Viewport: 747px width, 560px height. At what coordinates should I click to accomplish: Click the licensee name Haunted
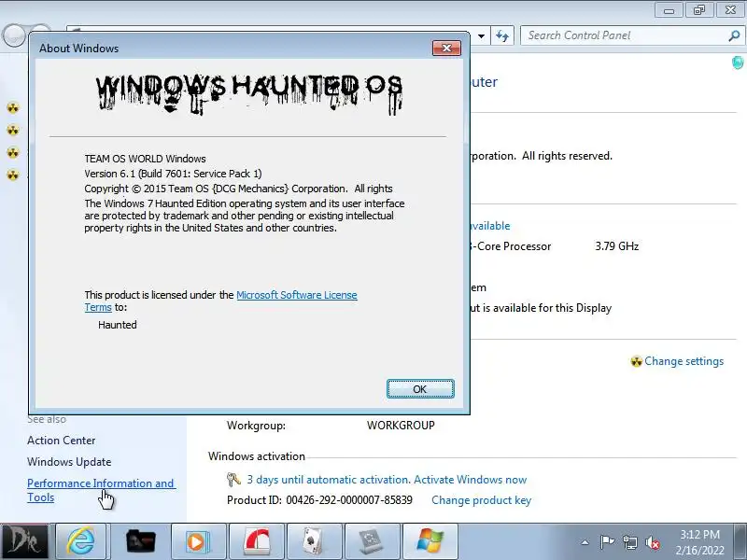tap(118, 325)
